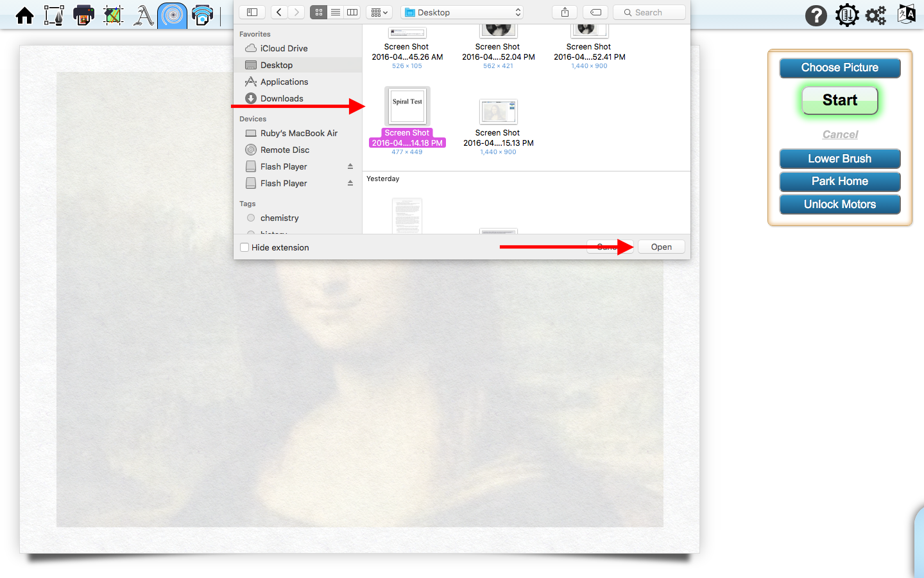Open the calligraphy text tool
This screenshot has width=924, height=578.
[x=143, y=15]
